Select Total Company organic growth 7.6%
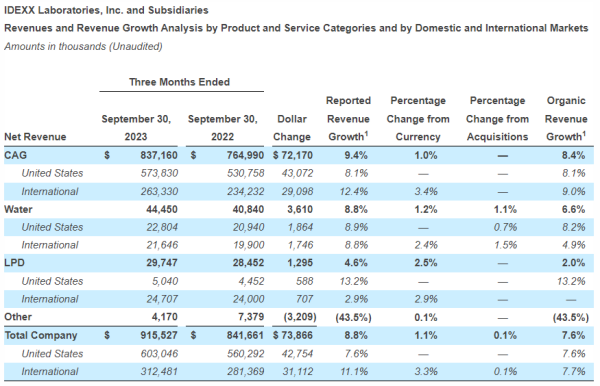The width and height of the screenshot is (600, 386). [x=573, y=336]
